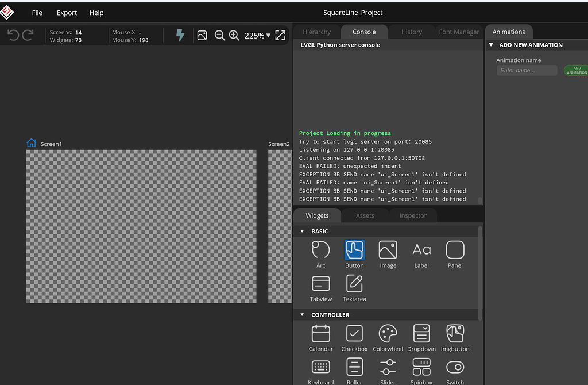Select the Textarea widget
This screenshot has width=588, height=385.
[x=354, y=288]
